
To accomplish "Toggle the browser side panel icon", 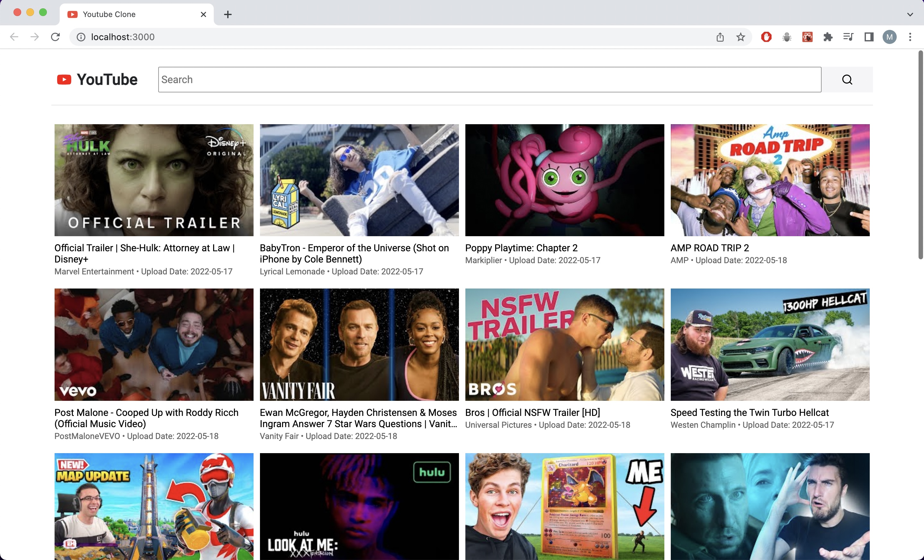I will click(869, 37).
